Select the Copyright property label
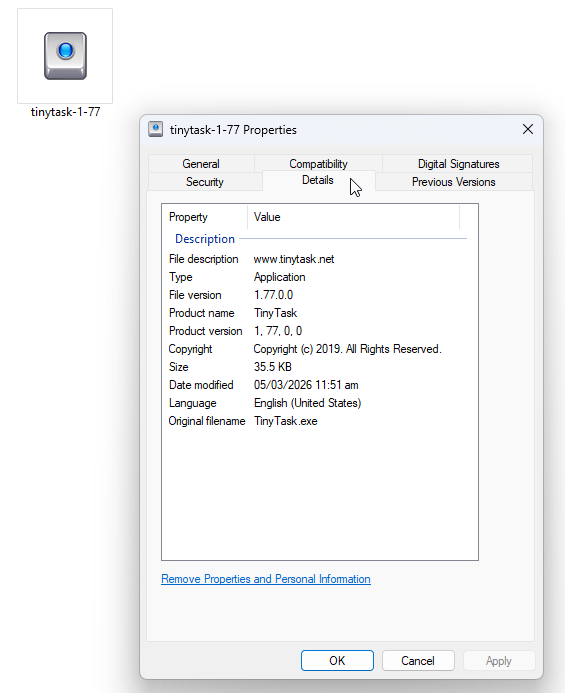This screenshot has width=565, height=693. 191,349
